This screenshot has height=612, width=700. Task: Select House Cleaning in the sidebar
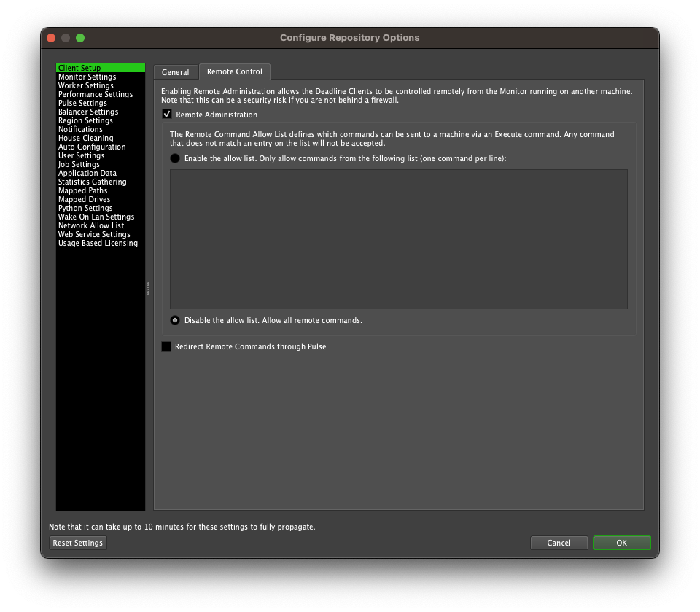pos(85,138)
